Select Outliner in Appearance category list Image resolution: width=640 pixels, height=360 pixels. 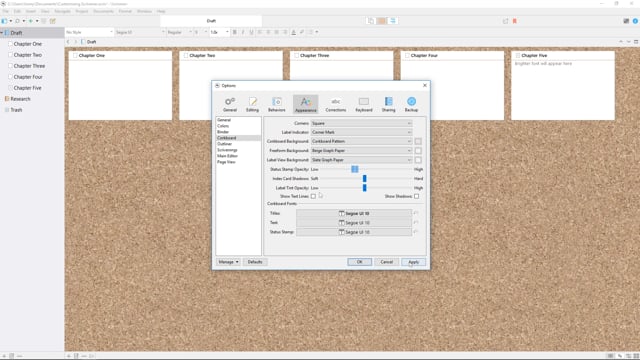click(x=224, y=144)
